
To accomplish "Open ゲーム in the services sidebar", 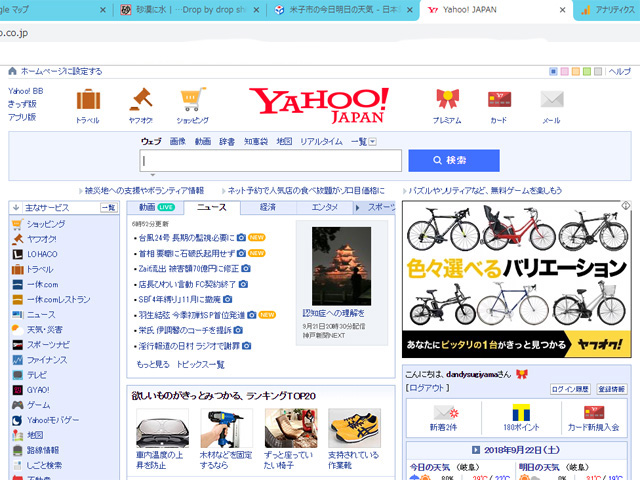I will [x=38, y=405].
